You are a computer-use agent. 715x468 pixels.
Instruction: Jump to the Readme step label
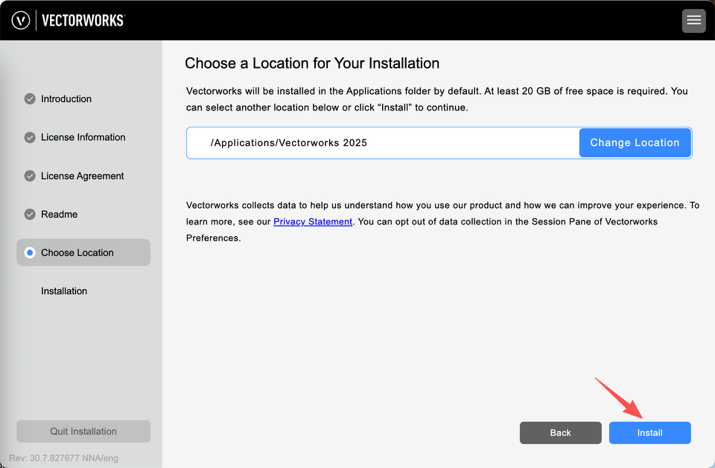click(x=59, y=214)
